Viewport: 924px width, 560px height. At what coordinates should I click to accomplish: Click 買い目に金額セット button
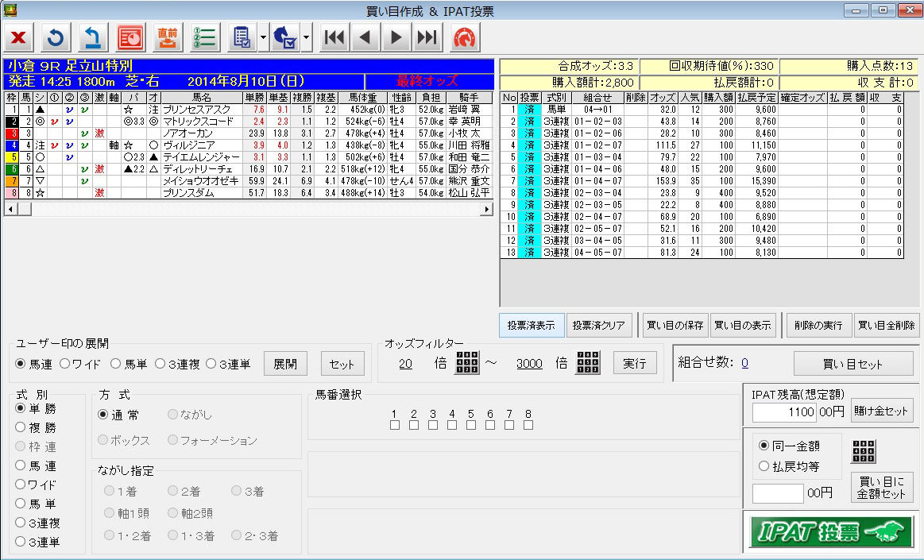882,488
